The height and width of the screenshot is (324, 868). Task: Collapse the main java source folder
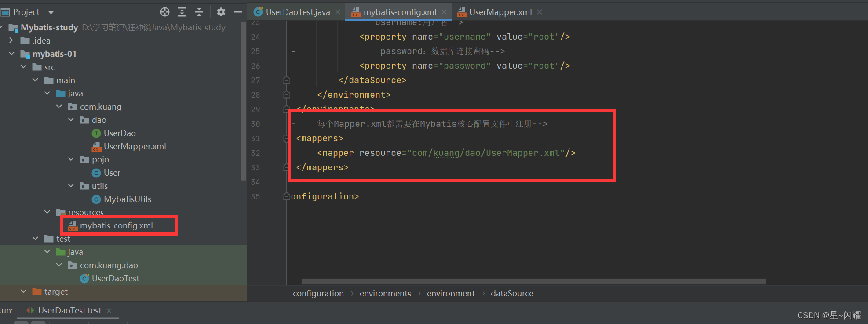click(47, 93)
